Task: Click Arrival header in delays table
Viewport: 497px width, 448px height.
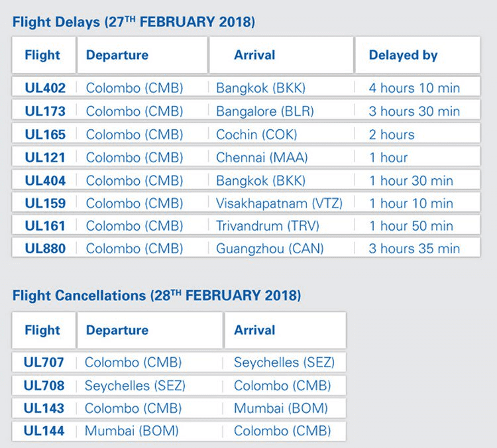Action: 254,55
